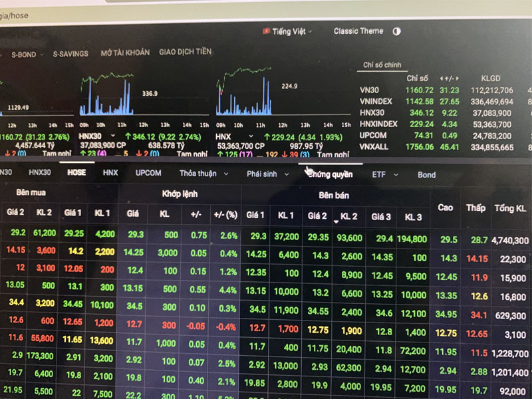
Task: Click the Cao column header
Action: (445, 207)
